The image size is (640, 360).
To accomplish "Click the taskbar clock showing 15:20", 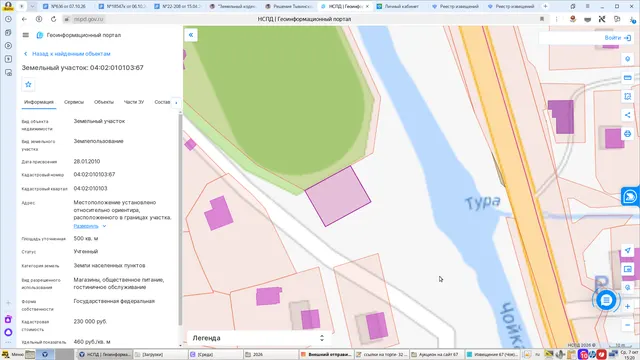I will tap(629, 354).
